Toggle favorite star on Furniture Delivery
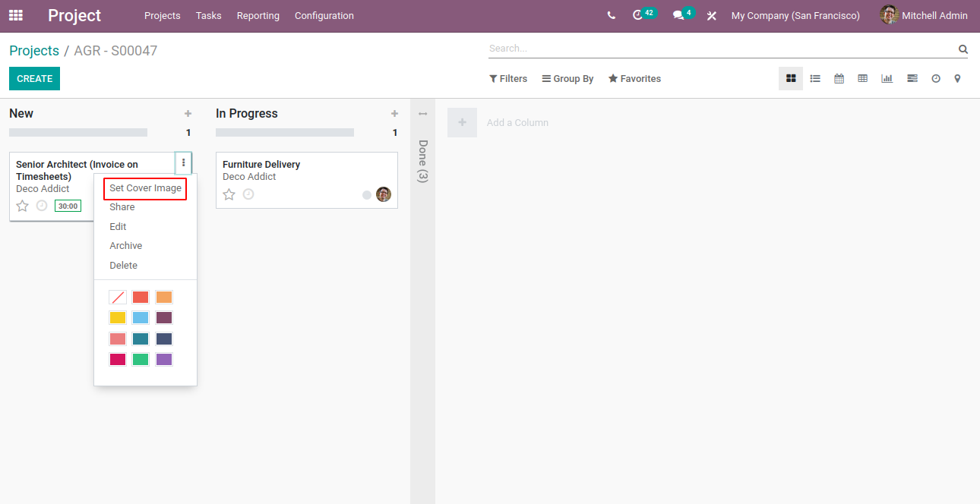980x504 pixels. click(x=229, y=194)
